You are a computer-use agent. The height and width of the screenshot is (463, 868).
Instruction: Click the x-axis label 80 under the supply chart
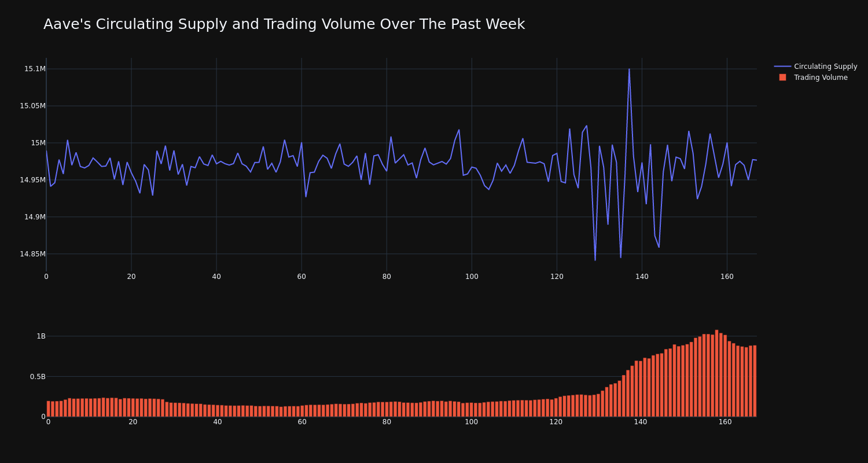tap(387, 277)
